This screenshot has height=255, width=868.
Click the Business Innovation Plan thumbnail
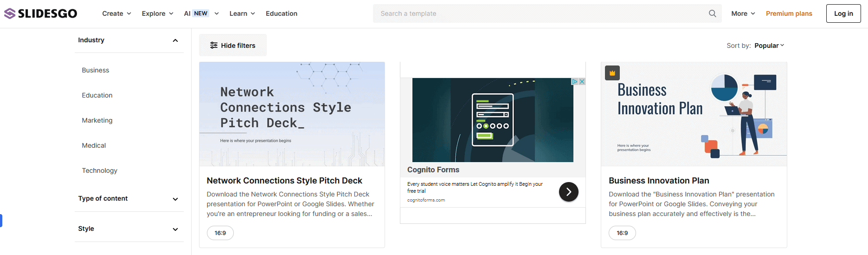tap(694, 114)
